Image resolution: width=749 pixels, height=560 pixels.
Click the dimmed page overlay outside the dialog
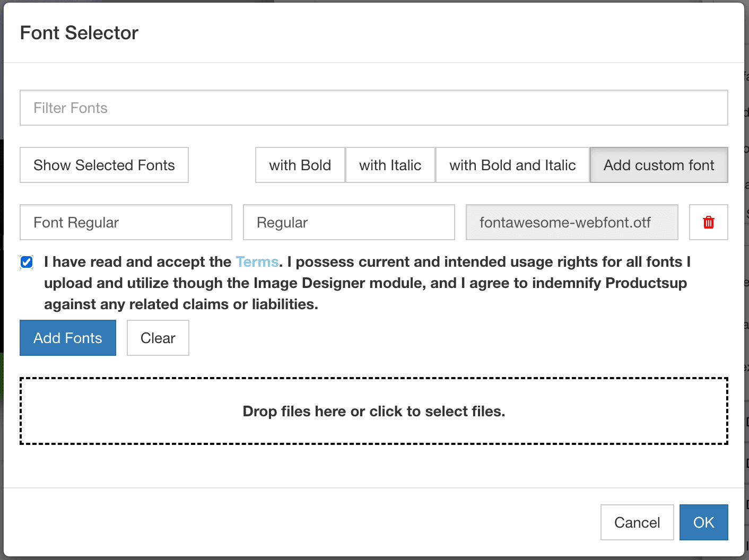tap(747, 265)
